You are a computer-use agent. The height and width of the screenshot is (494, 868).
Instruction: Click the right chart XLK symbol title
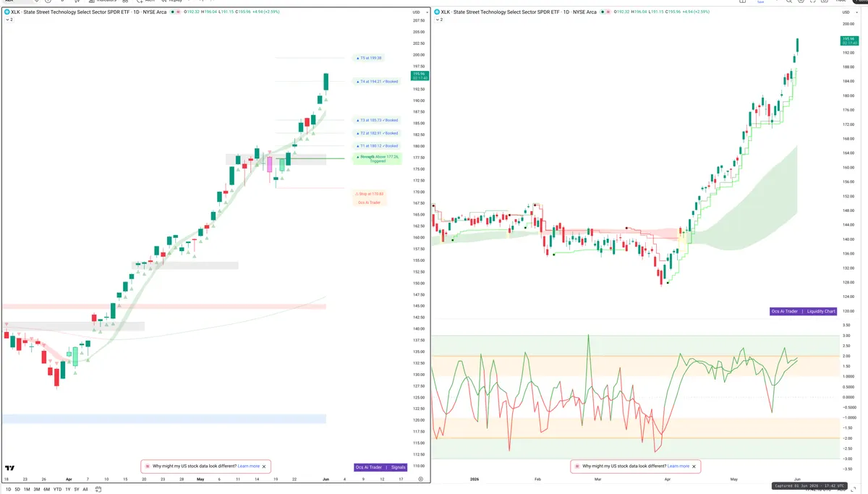(517, 12)
